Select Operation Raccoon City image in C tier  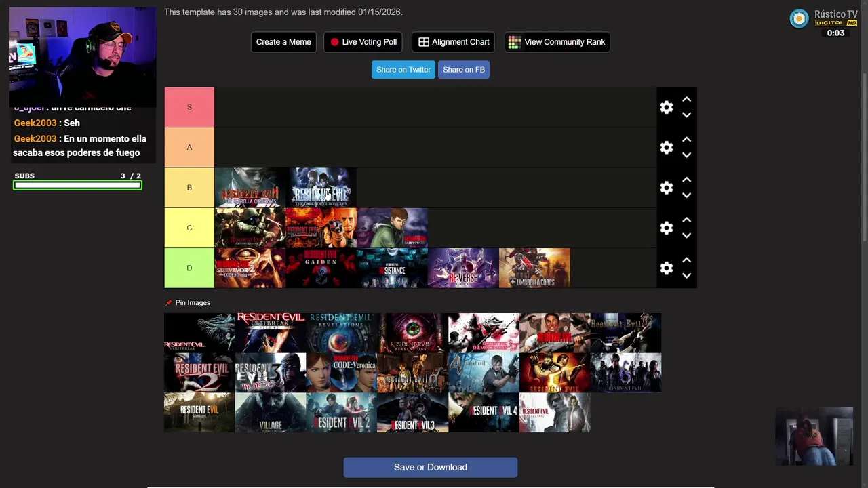pyautogui.click(x=250, y=228)
